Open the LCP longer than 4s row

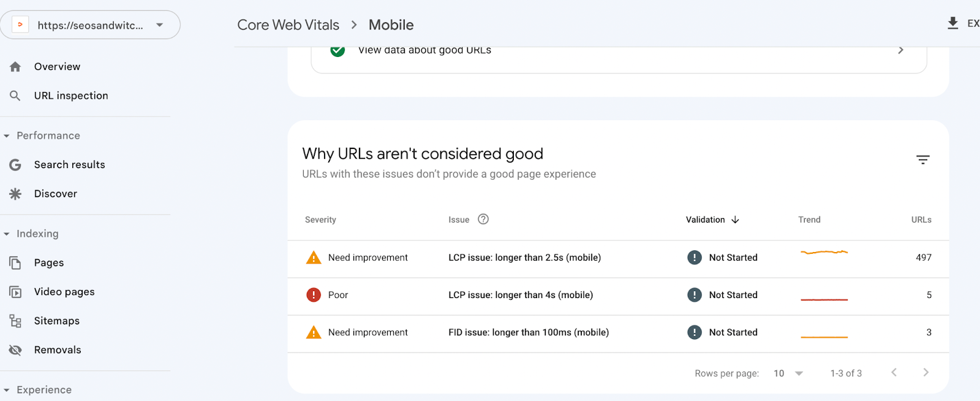[521, 295]
